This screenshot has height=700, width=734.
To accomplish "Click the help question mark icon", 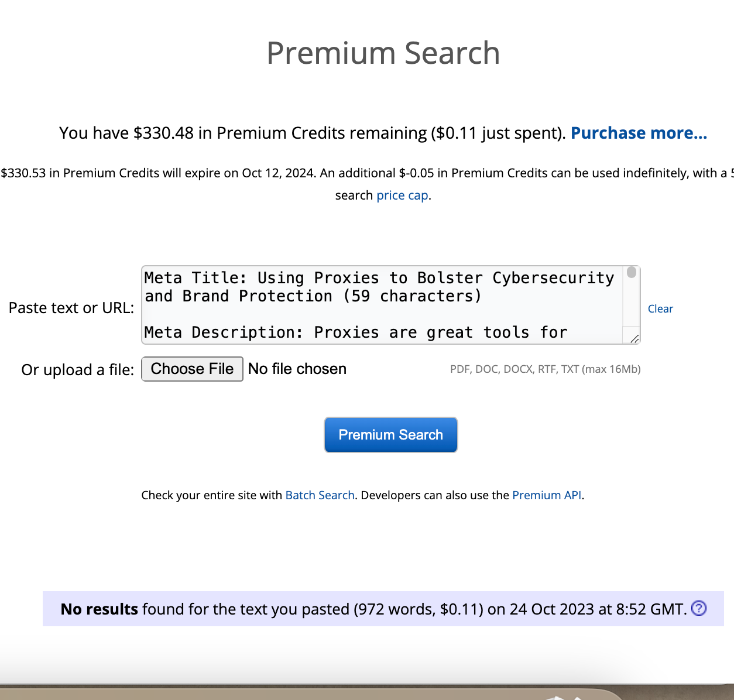I will pos(699,609).
